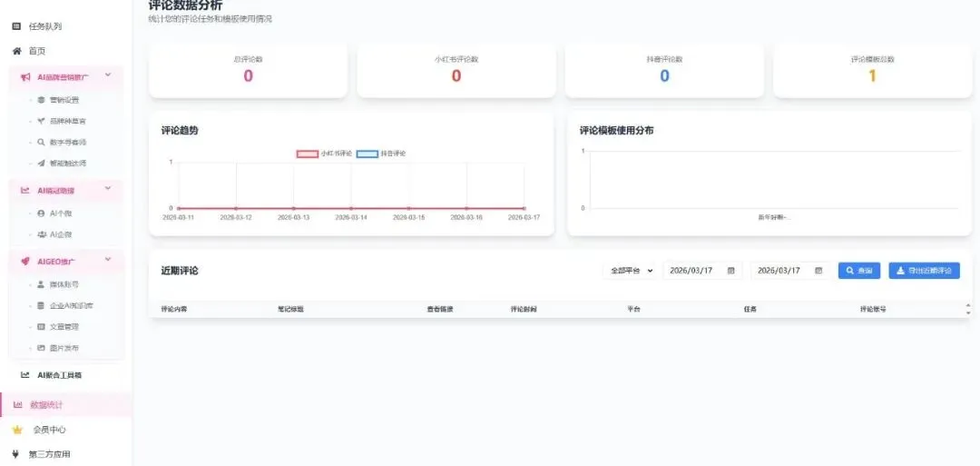Image resolution: width=980 pixels, height=466 pixels.
Task: Click the 近期评论 section heading
Action: click(180, 271)
